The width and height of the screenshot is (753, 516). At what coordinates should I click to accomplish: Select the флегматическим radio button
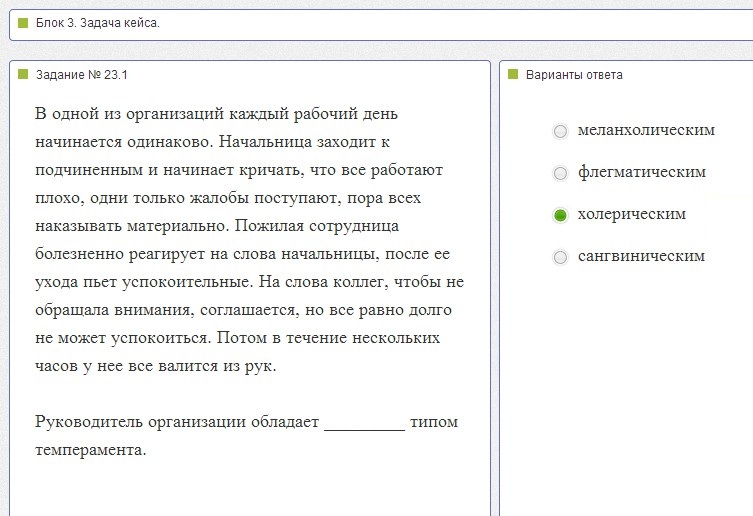[560, 173]
